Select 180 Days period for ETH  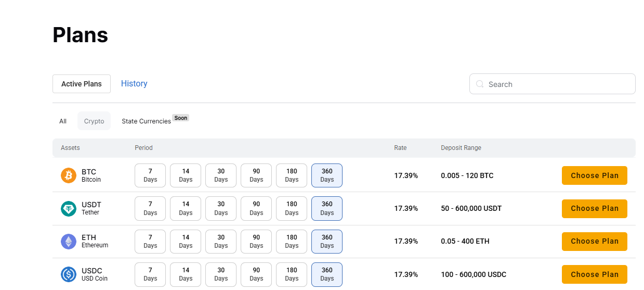[292, 242]
